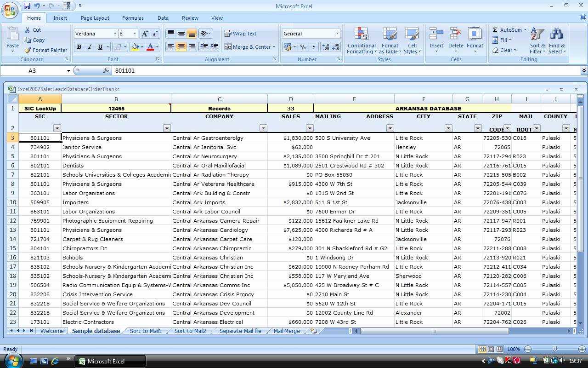Zoom out with the minus button
The height and width of the screenshot is (368, 588).
[528, 349]
